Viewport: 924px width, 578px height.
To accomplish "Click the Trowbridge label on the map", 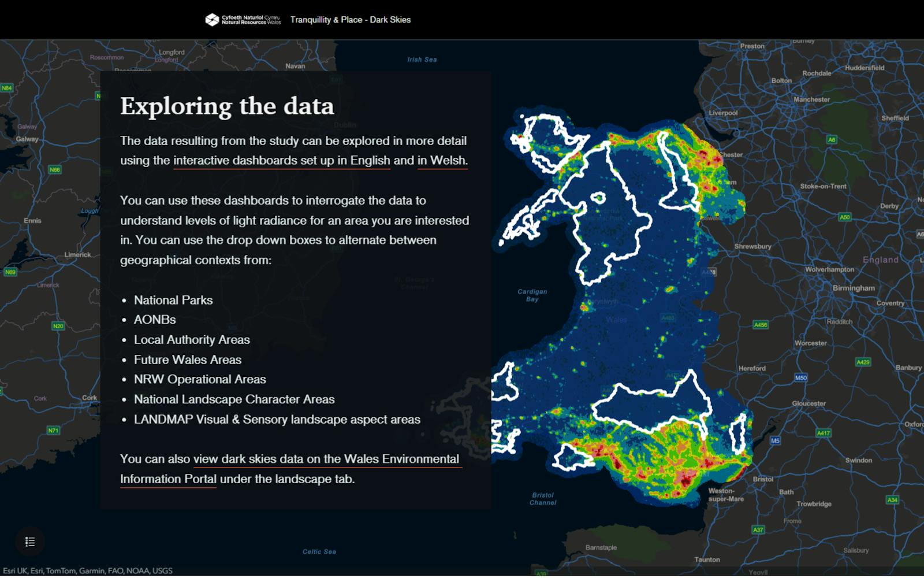I will (x=814, y=503).
